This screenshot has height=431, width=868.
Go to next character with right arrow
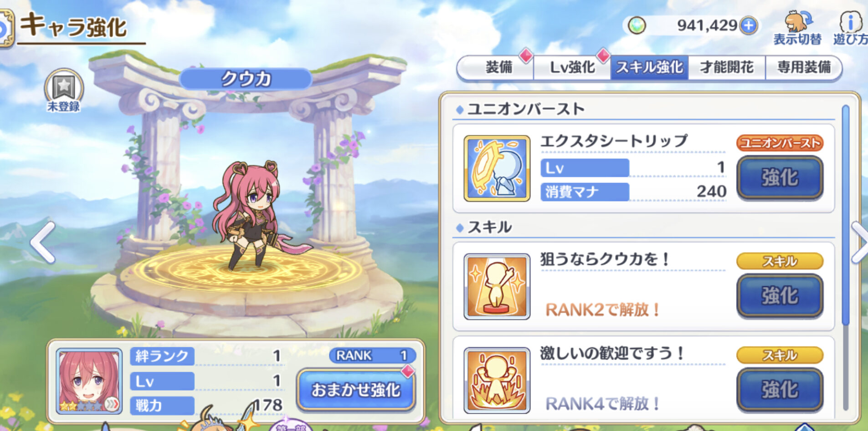[x=859, y=243]
